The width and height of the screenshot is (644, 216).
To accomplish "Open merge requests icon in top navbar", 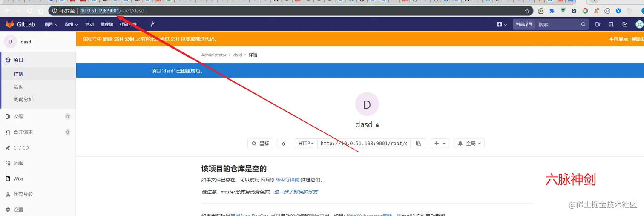I will [611, 24].
